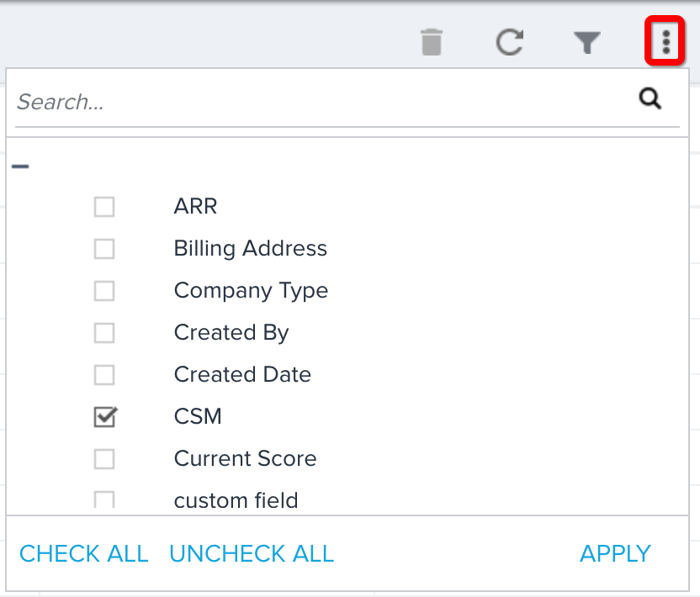Select the Created By checkbox

(x=104, y=333)
